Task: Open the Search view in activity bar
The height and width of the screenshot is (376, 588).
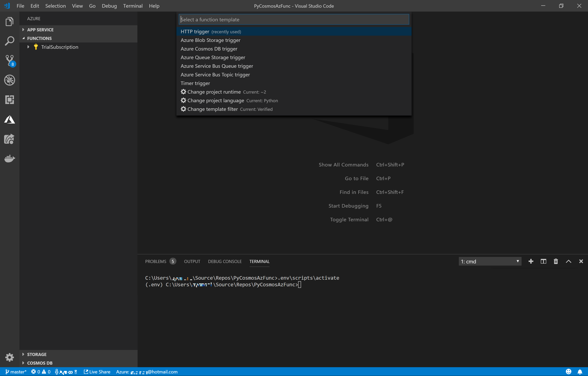Action: 10,41
